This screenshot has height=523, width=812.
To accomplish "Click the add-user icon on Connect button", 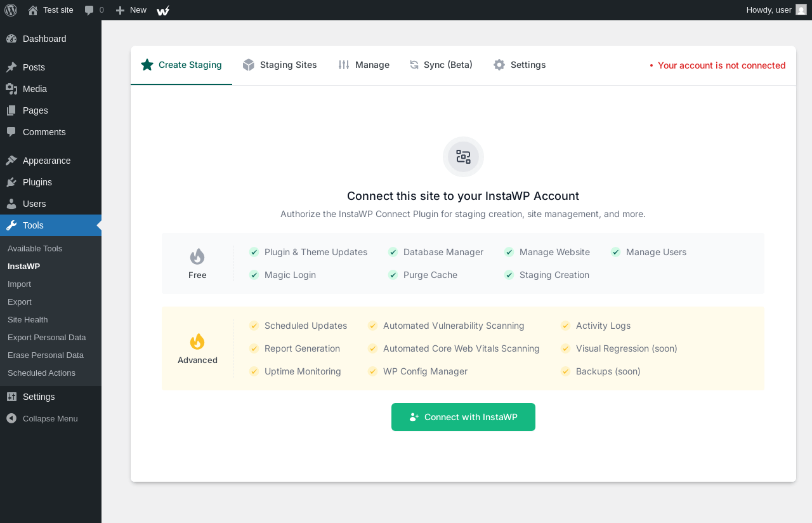I will coord(414,417).
